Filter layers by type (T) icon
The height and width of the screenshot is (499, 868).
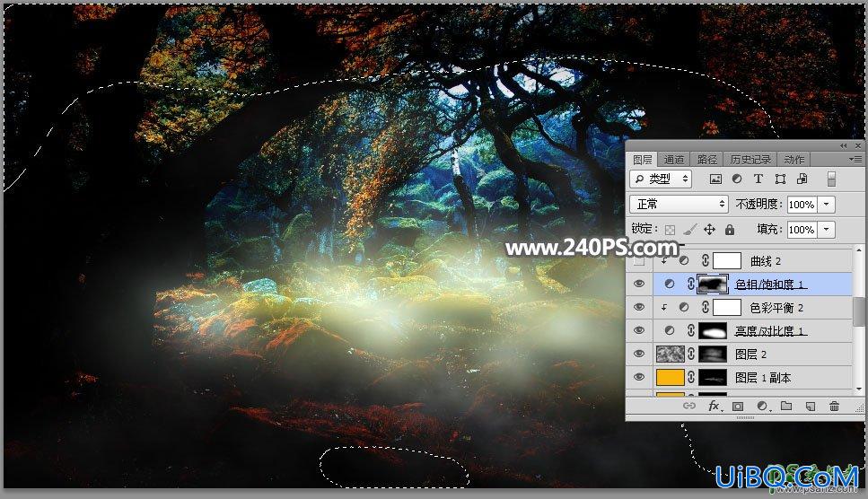coord(758,179)
